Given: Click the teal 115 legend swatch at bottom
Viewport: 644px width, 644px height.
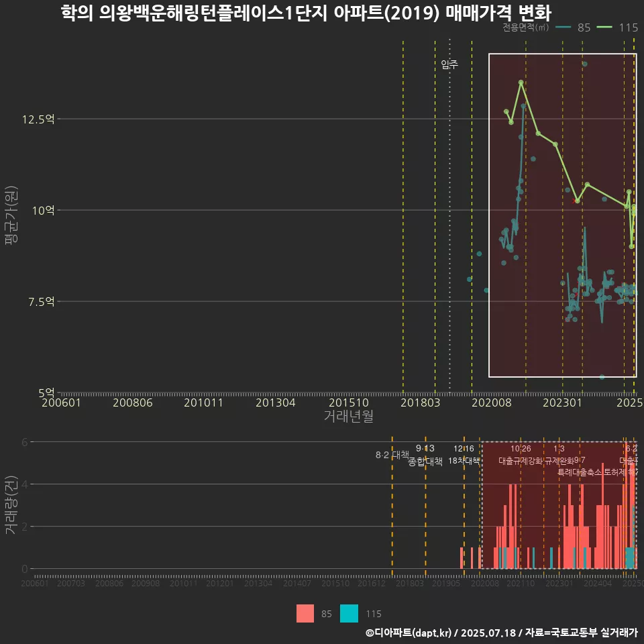Looking at the screenshot, I should point(349,613).
